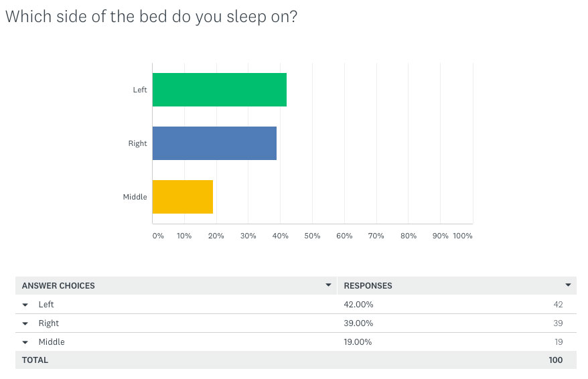Viewport: 588px width, 379px height.
Task: Click the TOTAL row label
Action: coord(35,360)
